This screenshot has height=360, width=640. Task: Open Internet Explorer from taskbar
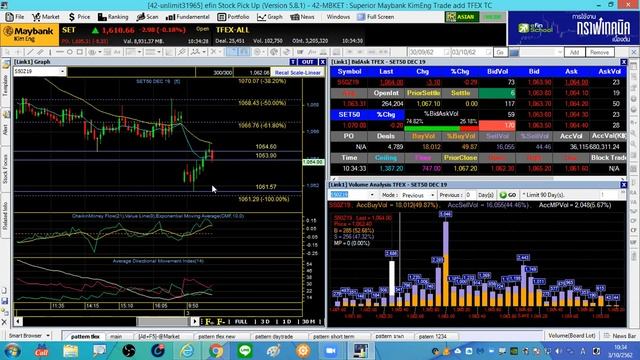point(187,351)
